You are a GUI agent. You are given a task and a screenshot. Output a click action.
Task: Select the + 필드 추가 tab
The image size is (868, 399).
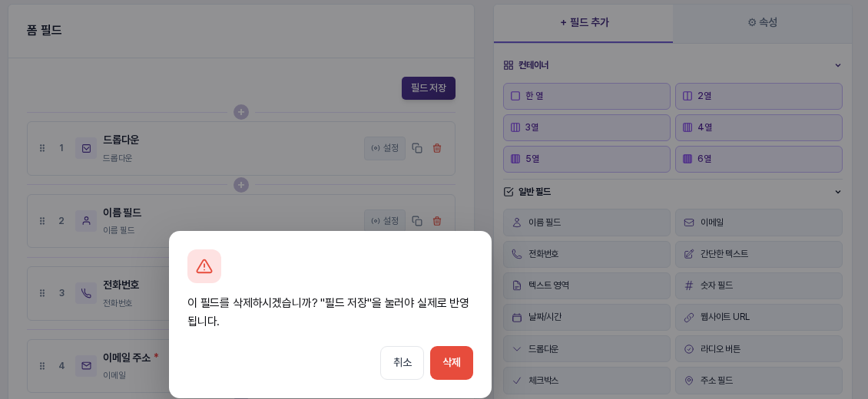point(584,23)
